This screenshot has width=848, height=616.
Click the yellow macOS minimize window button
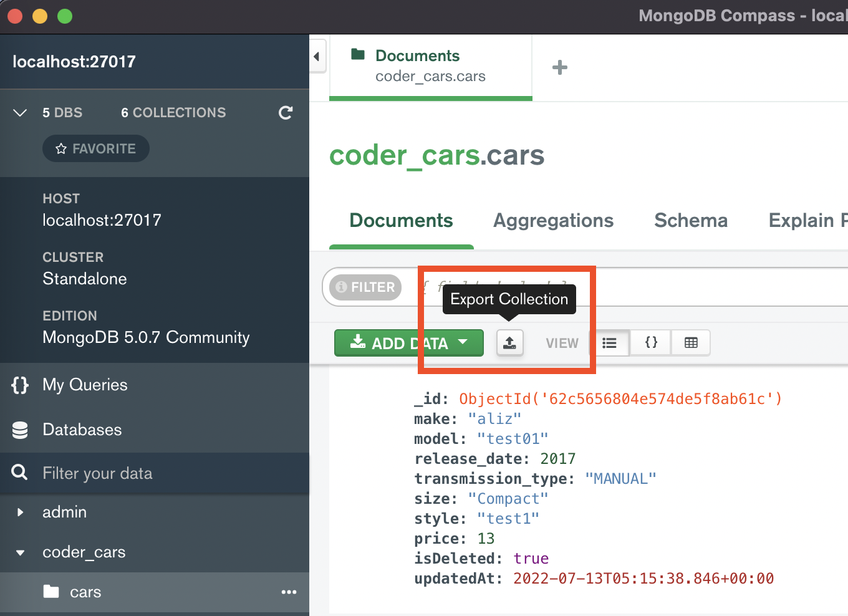40,16
